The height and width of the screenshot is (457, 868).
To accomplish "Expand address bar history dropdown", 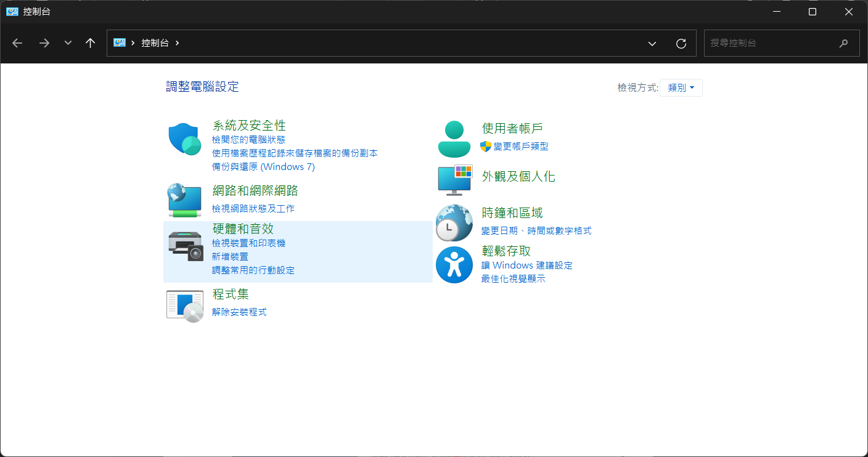I will [652, 43].
